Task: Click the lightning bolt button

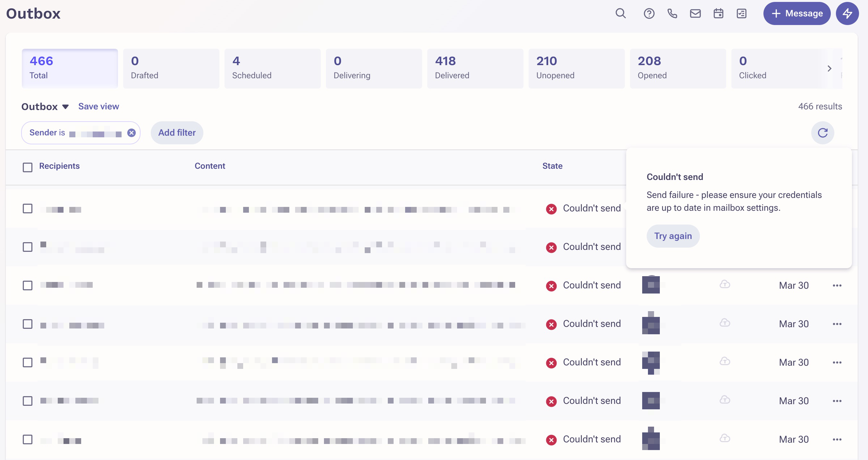Action: point(847,13)
